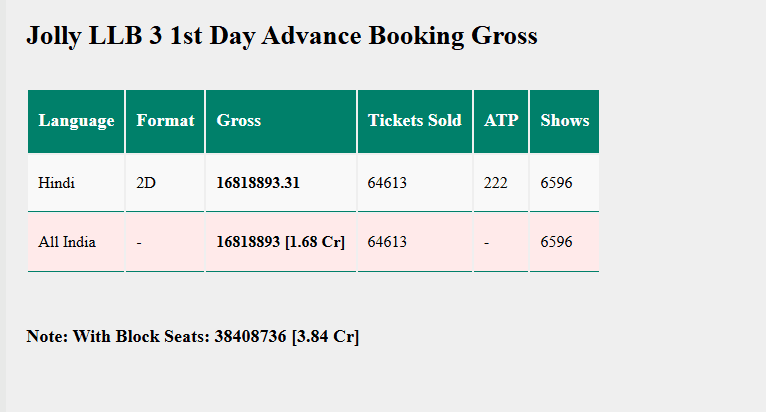Click the Gross column header
The width and height of the screenshot is (766, 412).
[x=239, y=120]
